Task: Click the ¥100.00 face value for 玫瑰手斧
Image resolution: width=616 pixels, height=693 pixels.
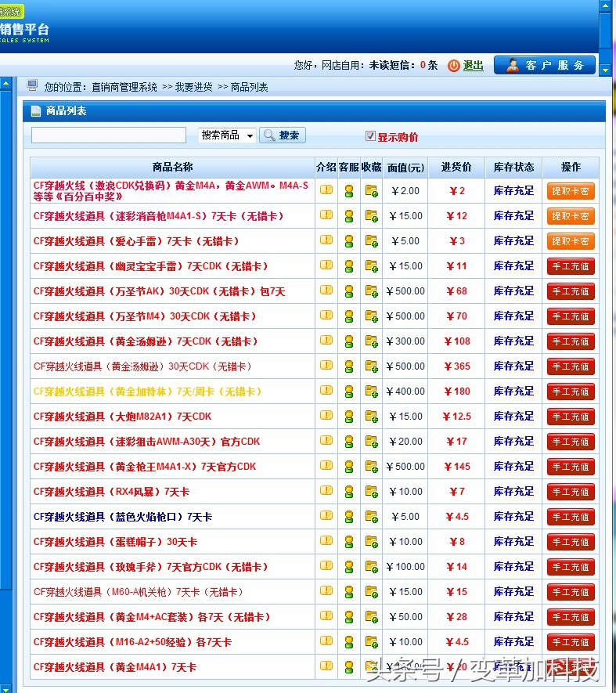Action: (x=405, y=567)
